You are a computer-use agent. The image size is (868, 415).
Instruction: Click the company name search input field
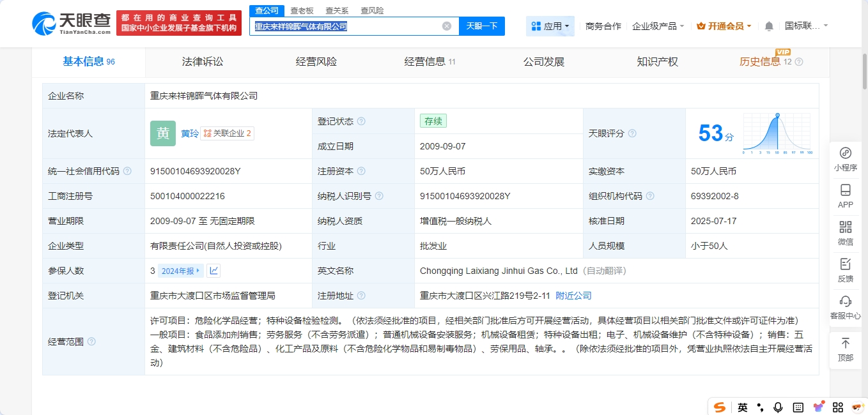345,26
